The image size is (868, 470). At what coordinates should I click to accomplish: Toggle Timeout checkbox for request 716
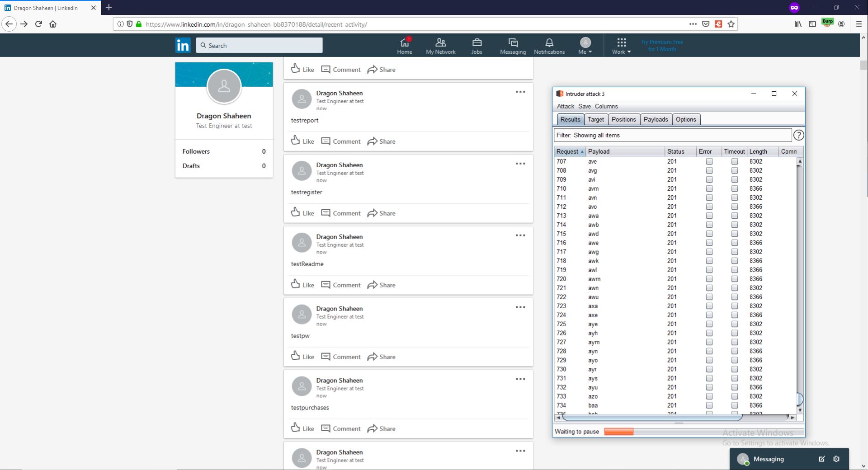pos(735,243)
